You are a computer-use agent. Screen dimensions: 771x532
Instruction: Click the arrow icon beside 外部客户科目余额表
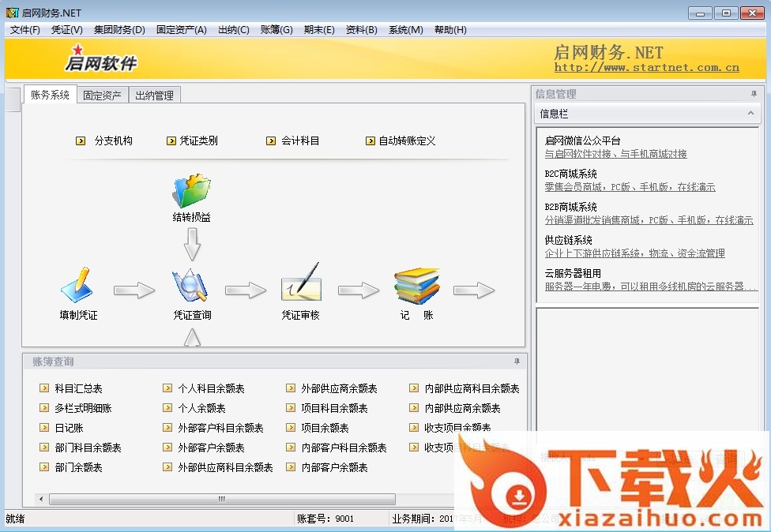click(167, 427)
